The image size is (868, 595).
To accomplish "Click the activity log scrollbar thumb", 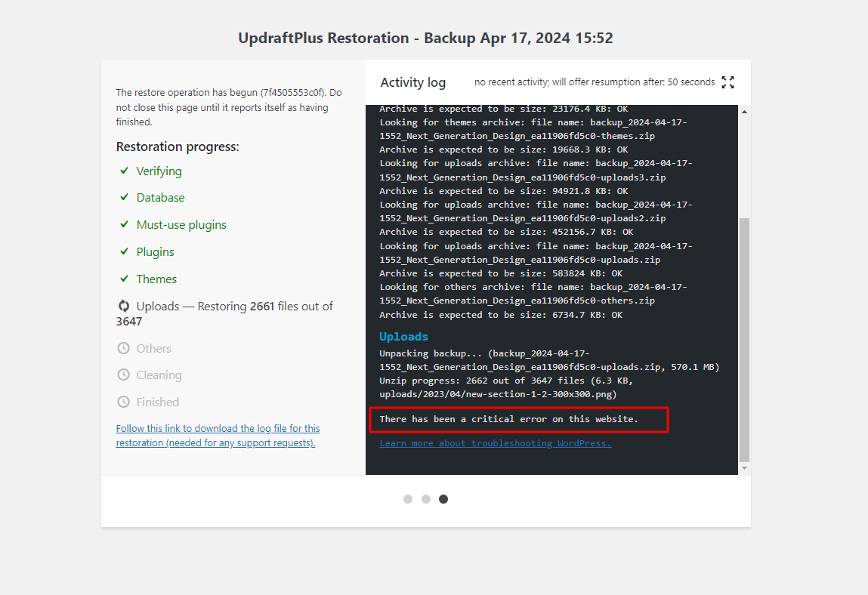I will 745,340.
